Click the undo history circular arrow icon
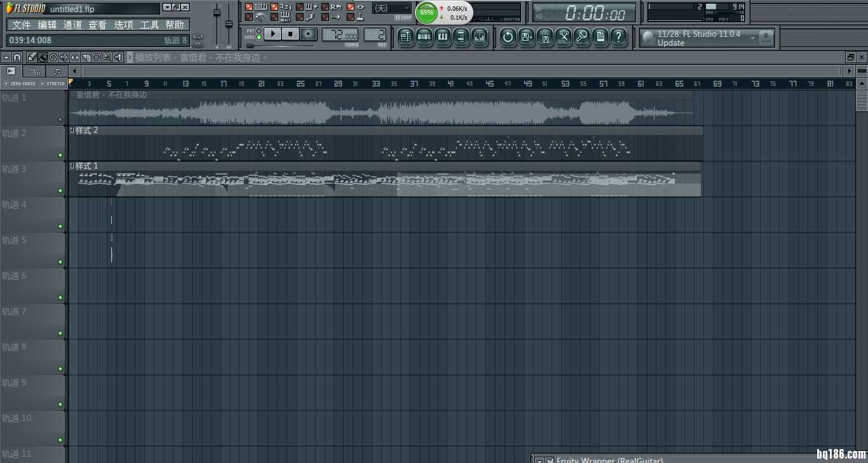Screen dimensions: 868x463 508,37
